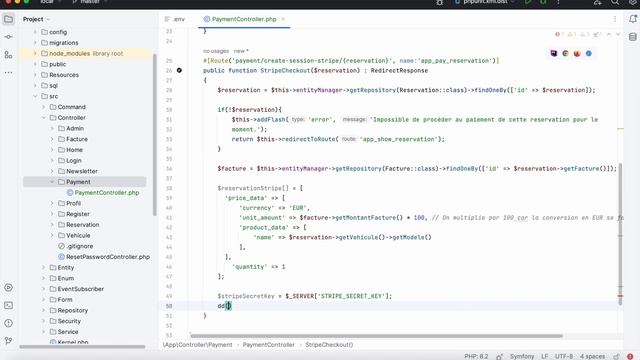Viewport: 640px width, 360px height.
Task: Open the Notifications bell panel
Action: [x=633, y=19]
